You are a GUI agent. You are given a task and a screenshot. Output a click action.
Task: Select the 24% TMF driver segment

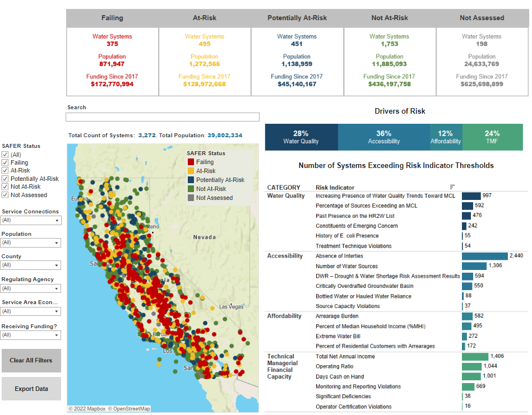point(492,137)
